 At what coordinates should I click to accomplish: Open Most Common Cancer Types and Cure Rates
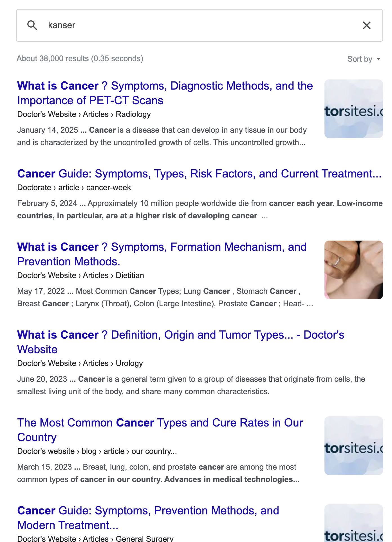[x=160, y=430]
